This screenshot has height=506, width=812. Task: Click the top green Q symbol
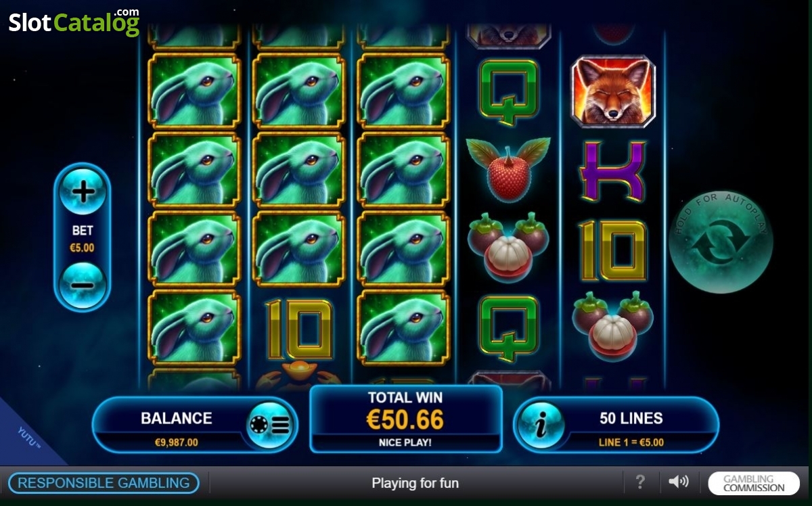(508, 93)
